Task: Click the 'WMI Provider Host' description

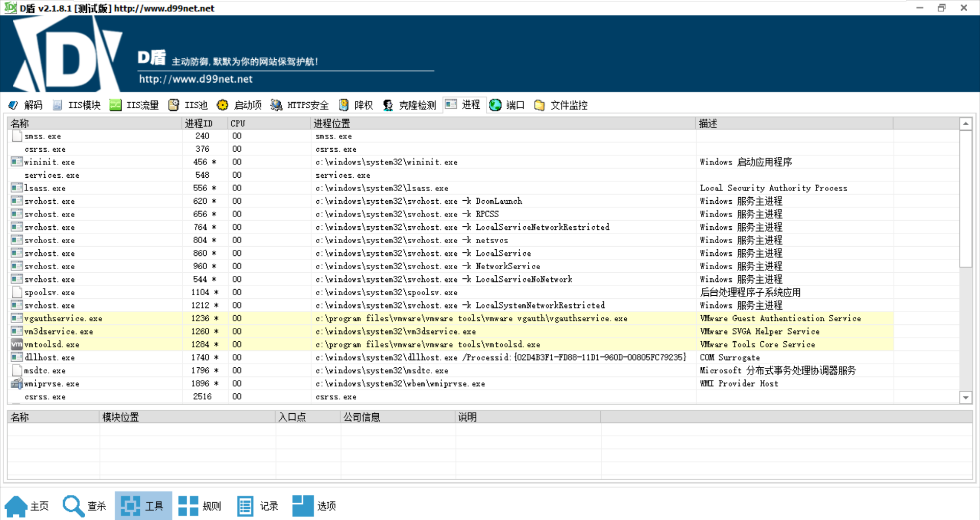Action: pyautogui.click(x=739, y=384)
